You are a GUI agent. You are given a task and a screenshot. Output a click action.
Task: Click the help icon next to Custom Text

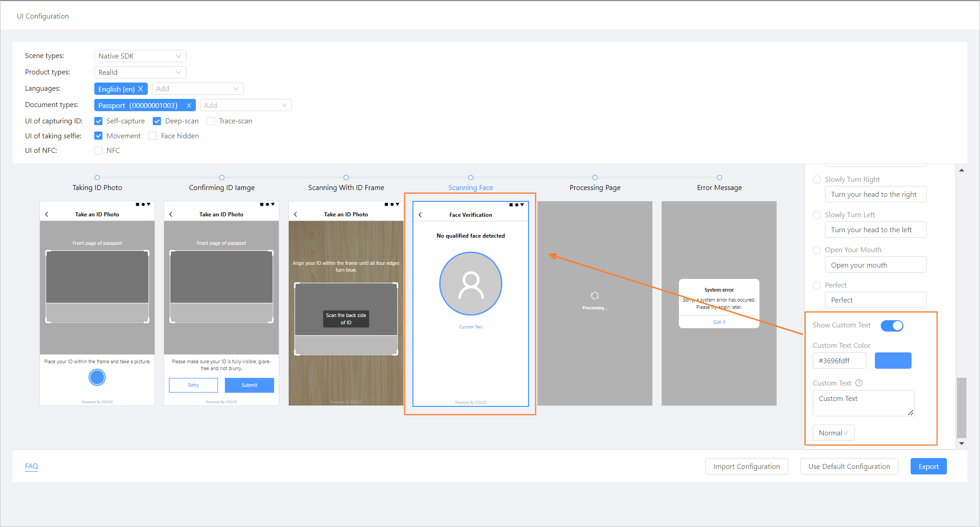pos(859,383)
